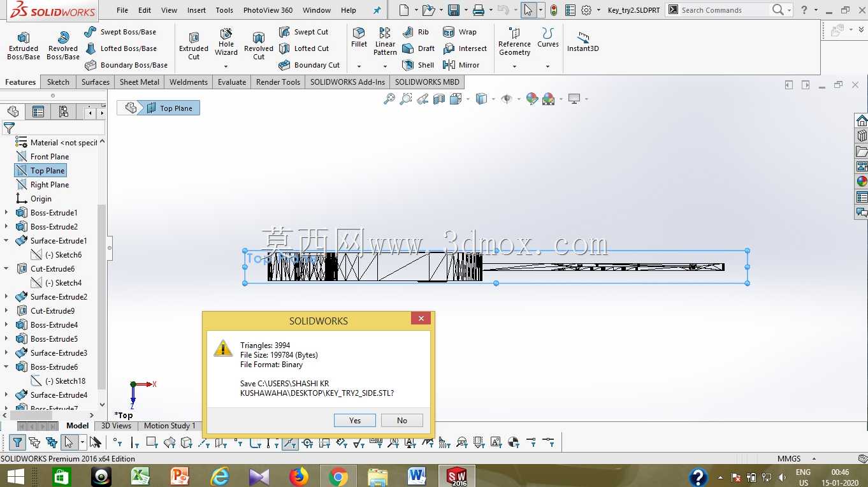Switch to the Sheet Metal tab
This screenshot has height=487, width=868.
(140, 82)
